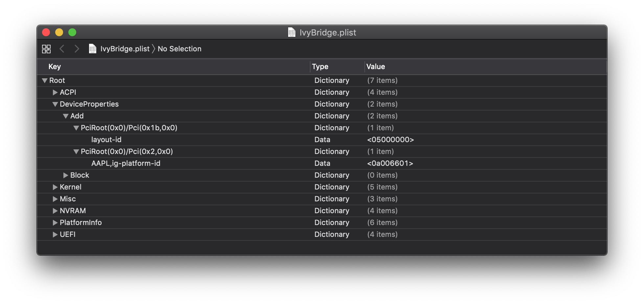Select the NVRAM key label

[73, 211]
